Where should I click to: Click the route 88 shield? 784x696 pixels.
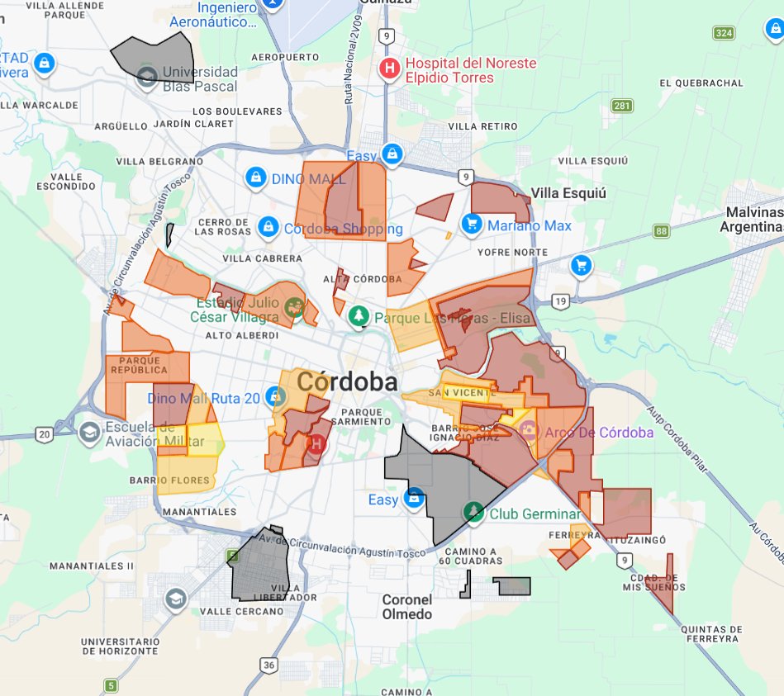[662, 231]
